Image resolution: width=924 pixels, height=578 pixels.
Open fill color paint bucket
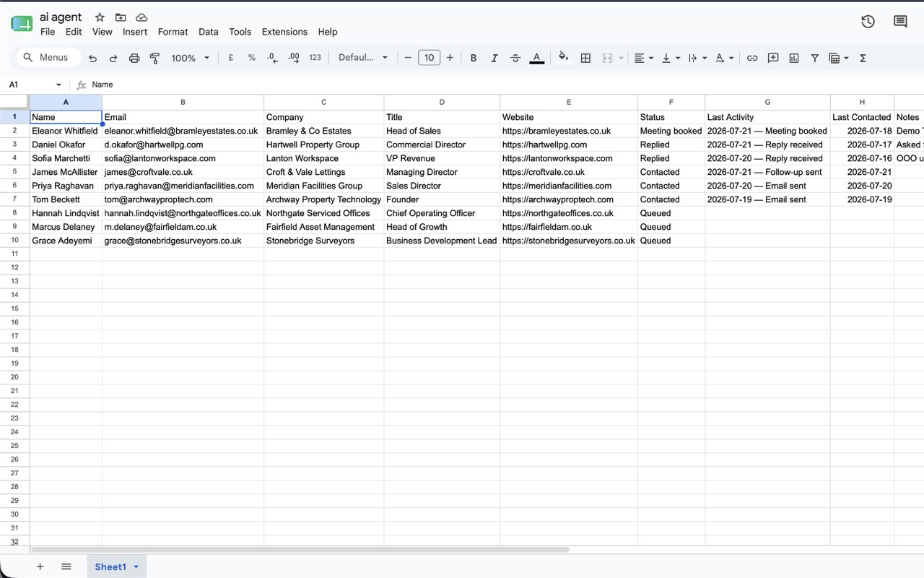(564, 58)
